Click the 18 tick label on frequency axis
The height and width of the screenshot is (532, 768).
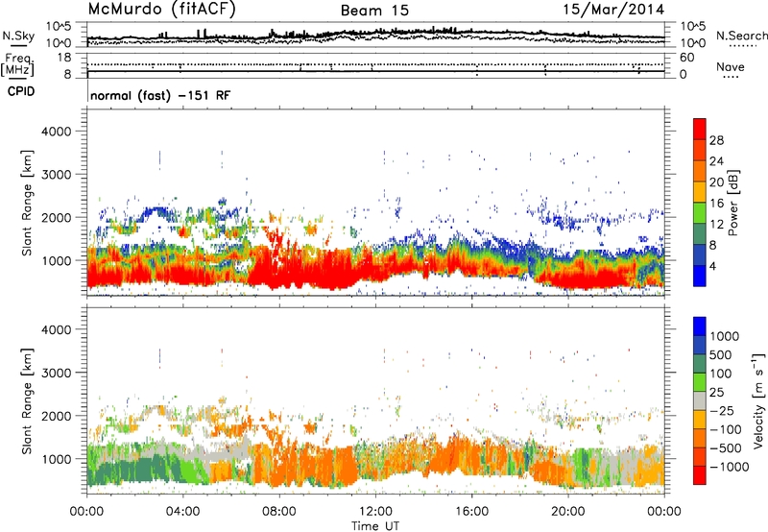coord(64,58)
